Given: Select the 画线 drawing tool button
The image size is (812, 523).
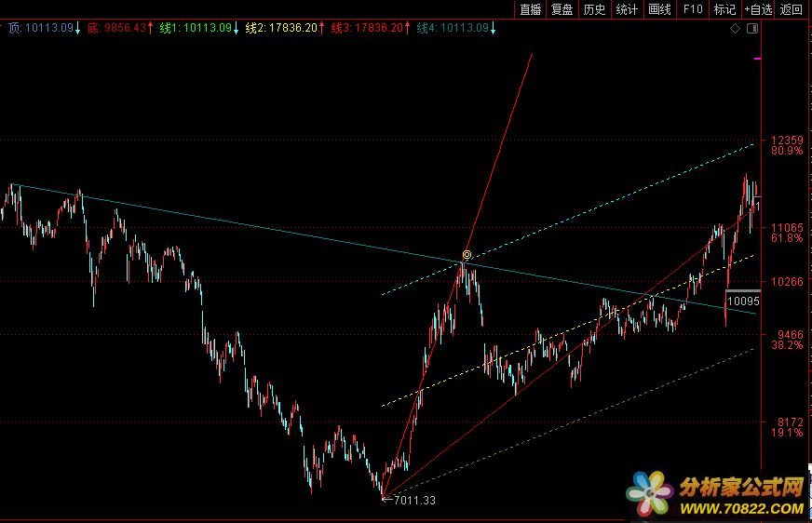Looking at the screenshot, I should click(659, 9).
